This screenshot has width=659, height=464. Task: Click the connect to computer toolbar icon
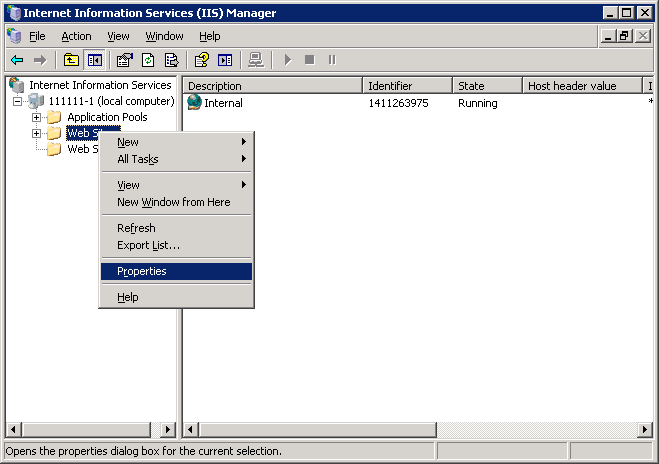256,60
